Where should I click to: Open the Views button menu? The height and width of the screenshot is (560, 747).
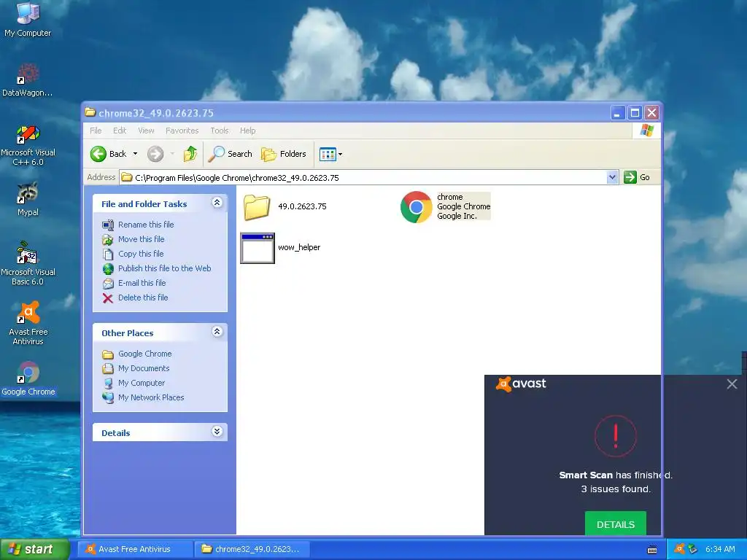tap(330, 154)
